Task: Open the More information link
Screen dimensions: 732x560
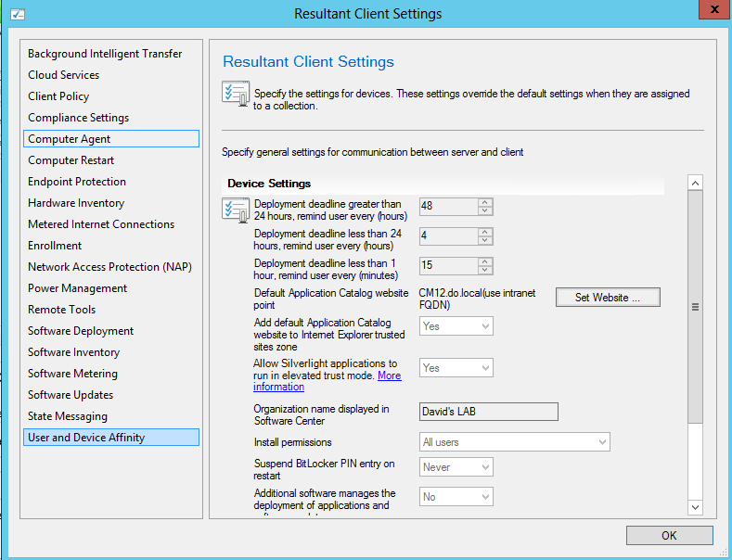Action: 327,381
